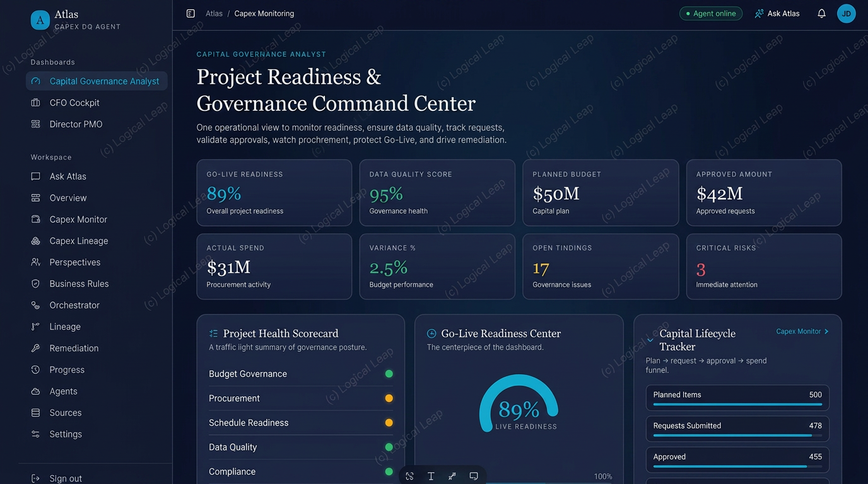
Task: Select the Compliance scorecard row
Action: click(x=301, y=471)
